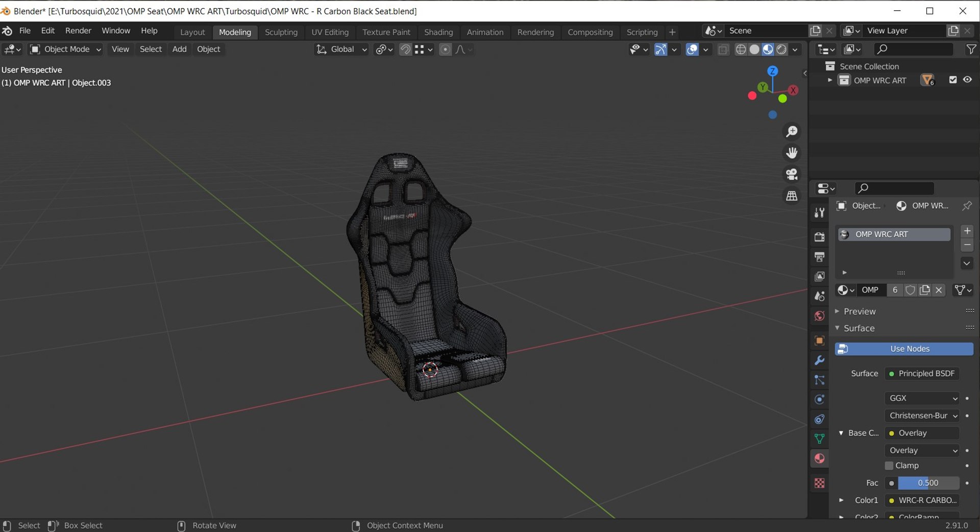Open the Render properties tab
This screenshot has height=532, width=980.
click(x=819, y=237)
